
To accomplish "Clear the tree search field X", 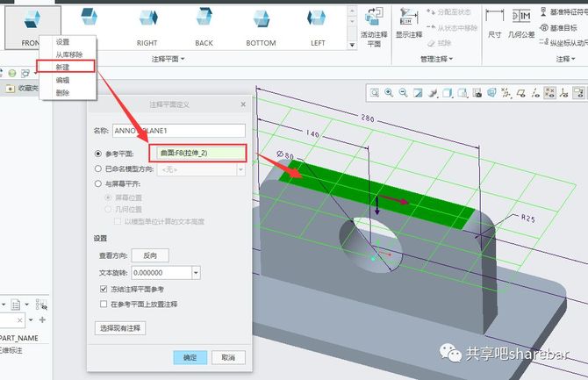I will (20, 320).
